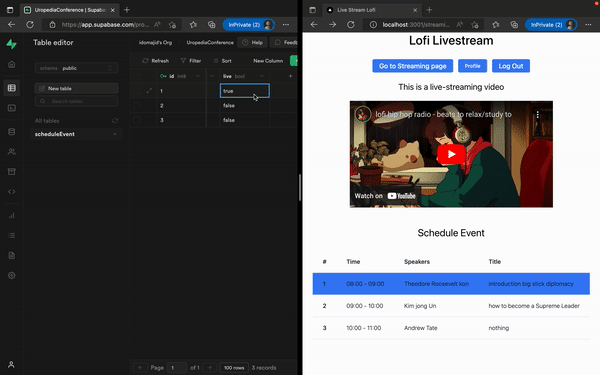
Task: Refresh the All tables list icon
Action: pos(115,121)
